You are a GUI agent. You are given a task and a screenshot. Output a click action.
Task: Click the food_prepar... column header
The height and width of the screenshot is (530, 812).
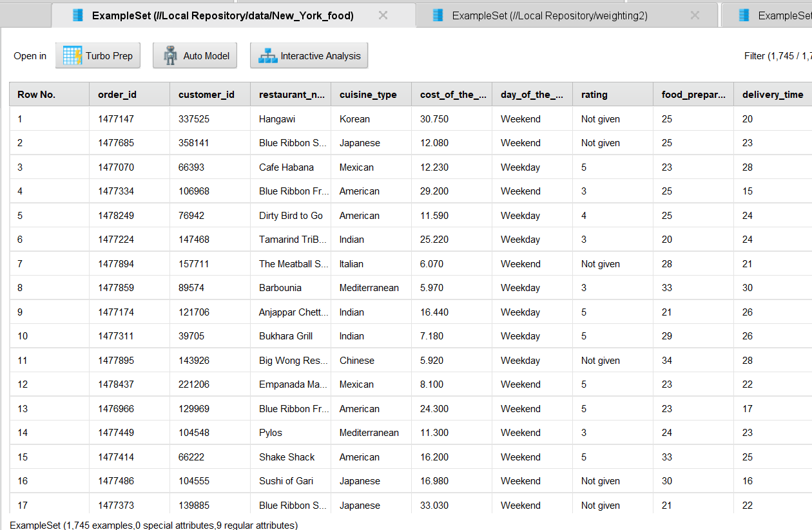click(x=693, y=95)
